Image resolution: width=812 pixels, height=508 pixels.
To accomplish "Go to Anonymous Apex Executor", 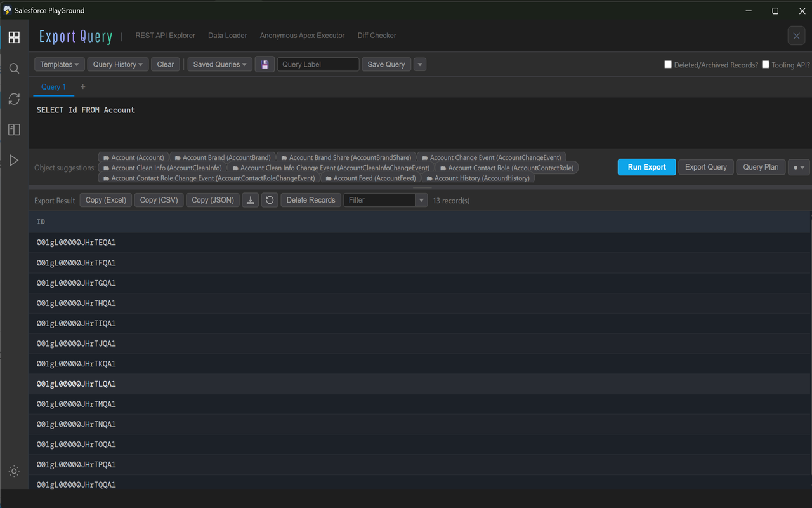I will 303,36.
